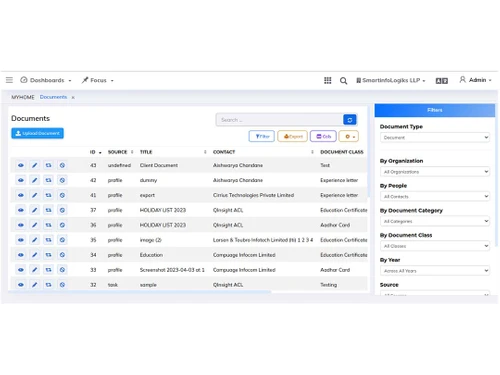The width and height of the screenshot is (500, 375).
Task: Click the 'Cirrius Technologies Private Limited' contact cell
Action: click(253, 195)
